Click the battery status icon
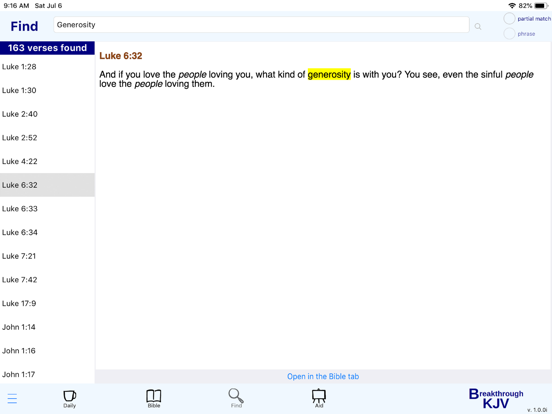This screenshot has width=552, height=414. point(541,6)
